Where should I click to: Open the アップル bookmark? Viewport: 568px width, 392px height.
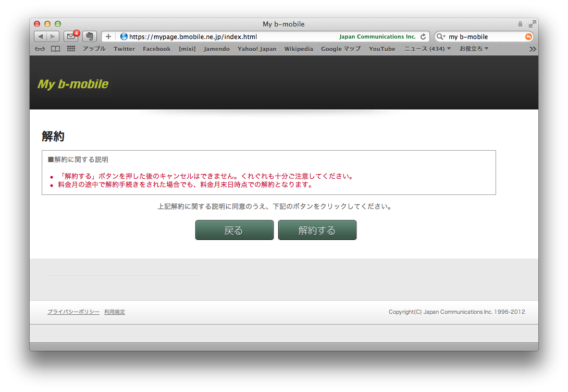click(x=94, y=49)
